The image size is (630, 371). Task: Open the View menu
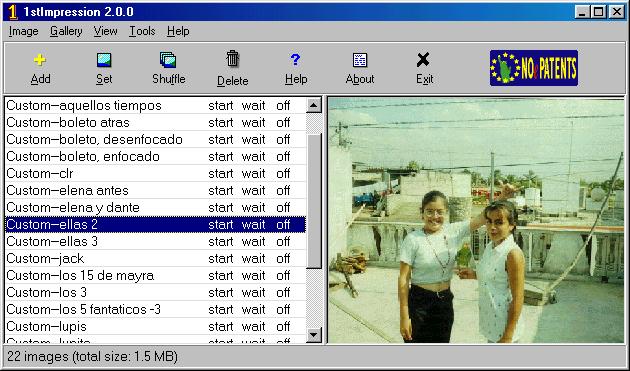(105, 31)
